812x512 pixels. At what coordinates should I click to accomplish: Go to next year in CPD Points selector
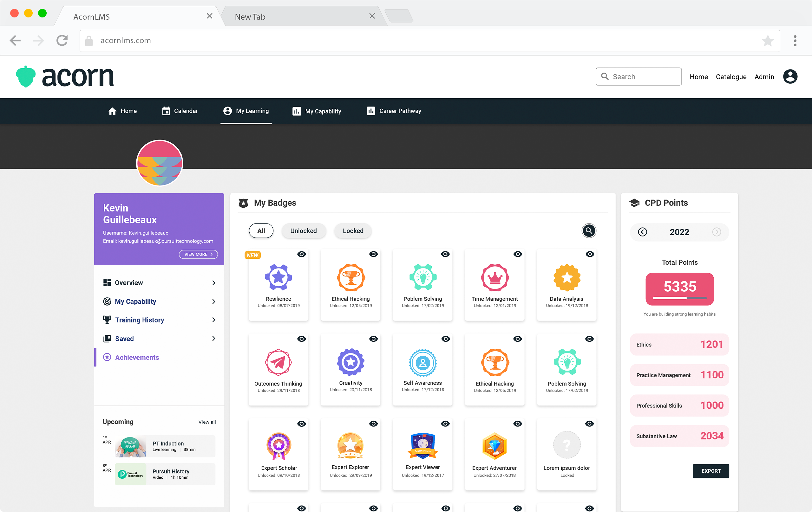717,232
